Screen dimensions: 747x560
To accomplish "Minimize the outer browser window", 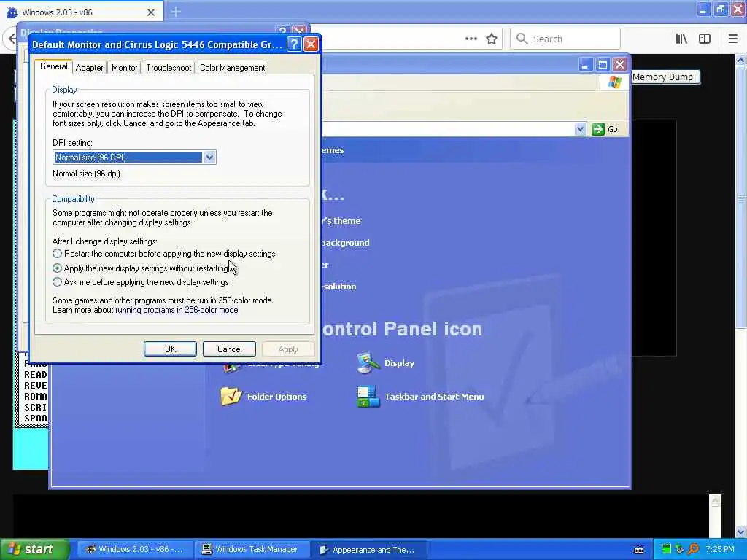I will pyautogui.click(x=703, y=9).
